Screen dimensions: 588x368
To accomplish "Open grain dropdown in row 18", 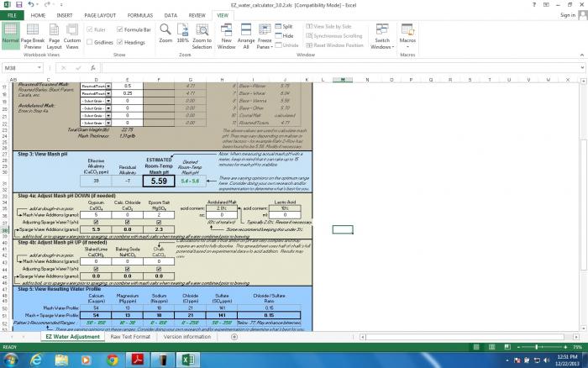I will pyautogui.click(x=108, y=93).
